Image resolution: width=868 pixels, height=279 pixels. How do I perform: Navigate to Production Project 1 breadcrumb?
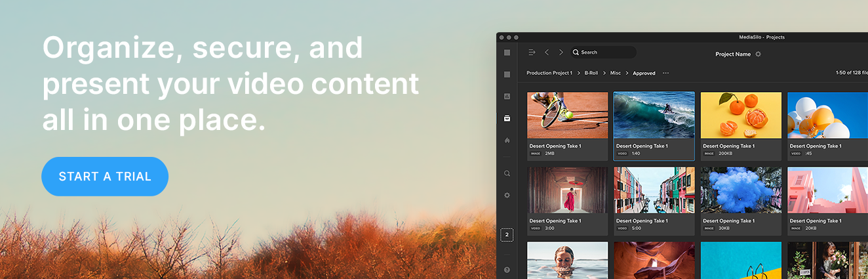pyautogui.click(x=549, y=74)
